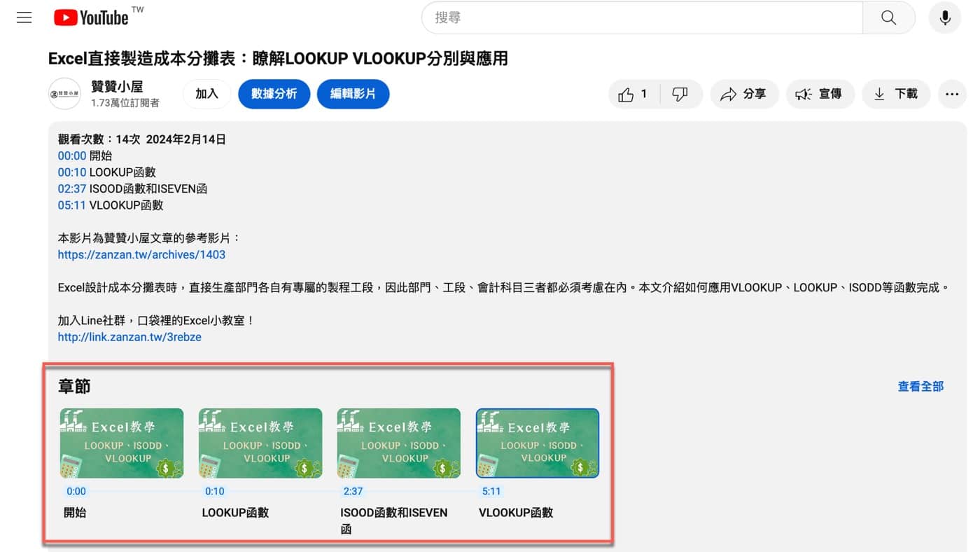
Task: Go to YouTube home via logo
Action: click(x=91, y=18)
